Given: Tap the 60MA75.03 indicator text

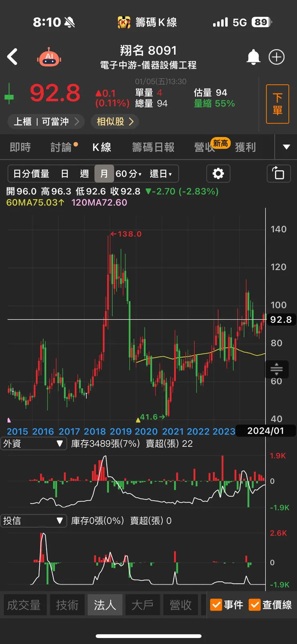Looking at the screenshot, I should [x=35, y=202].
